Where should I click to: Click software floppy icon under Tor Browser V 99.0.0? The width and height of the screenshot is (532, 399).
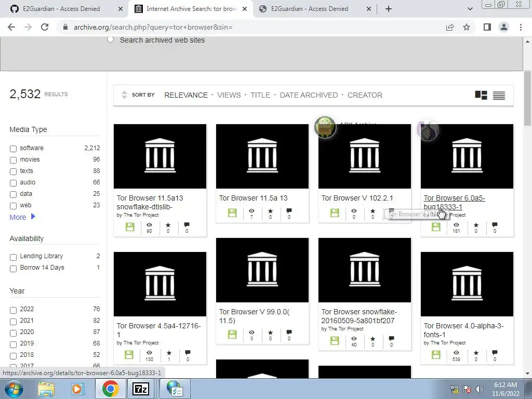click(x=232, y=335)
